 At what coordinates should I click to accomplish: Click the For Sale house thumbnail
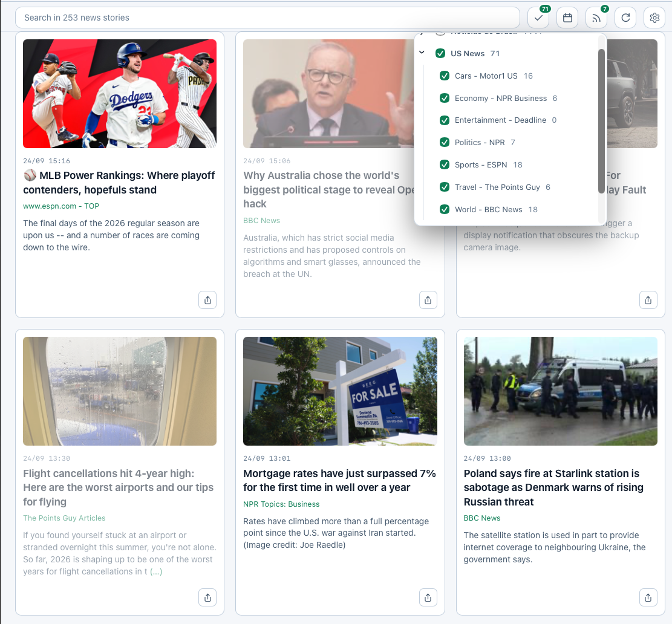340,391
